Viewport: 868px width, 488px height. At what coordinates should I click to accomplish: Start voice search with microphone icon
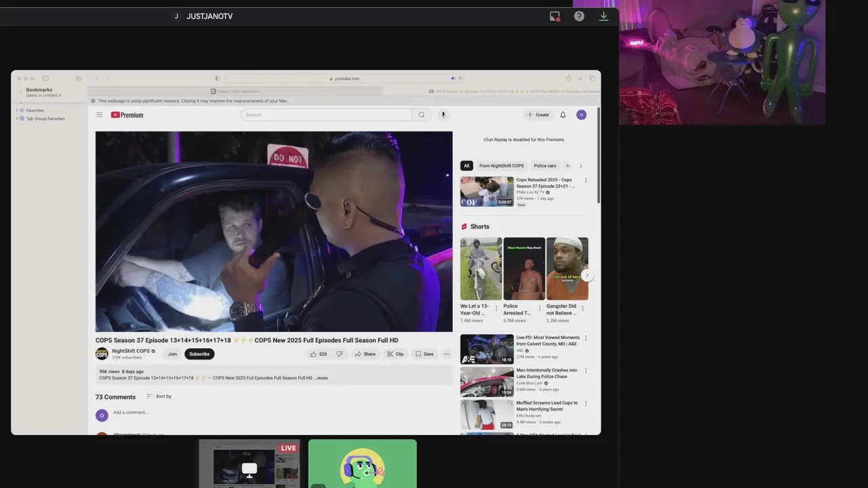[x=443, y=115]
